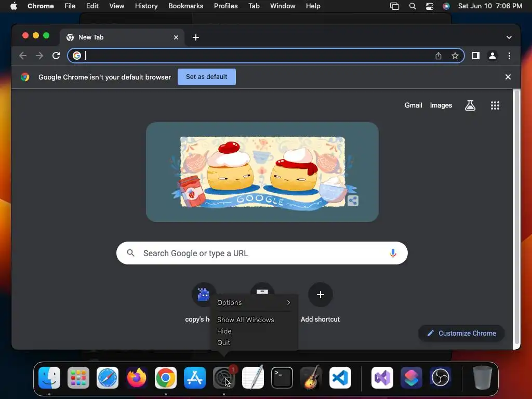Open Shortcuts app from the dock

[x=411, y=378]
